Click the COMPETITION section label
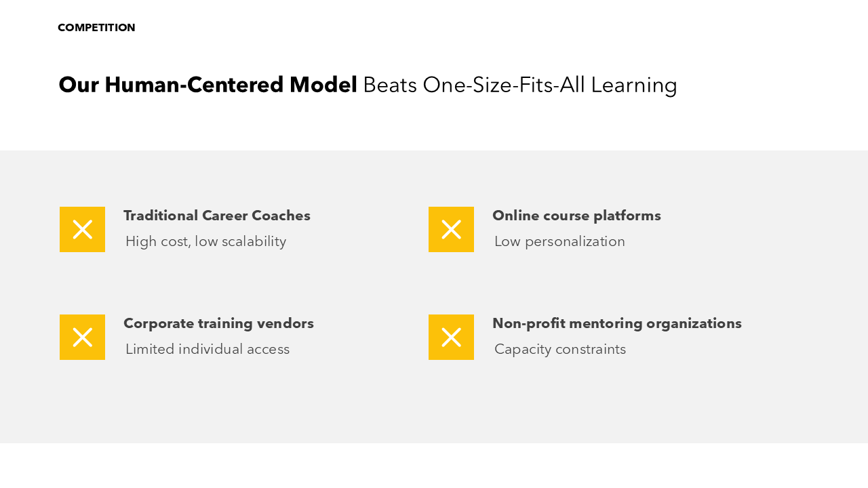This screenshot has width=868, height=488. point(96,28)
